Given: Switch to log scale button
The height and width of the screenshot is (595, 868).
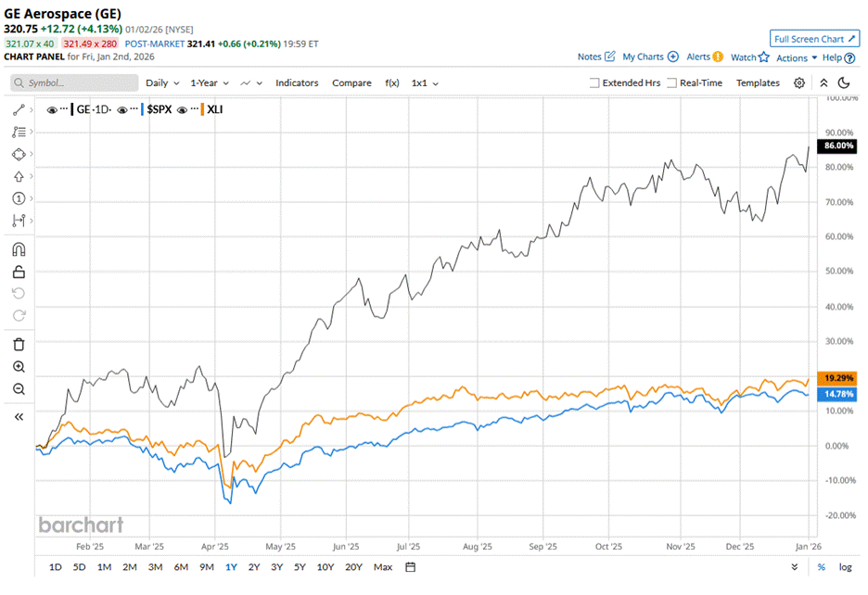Looking at the screenshot, I should point(845,567).
